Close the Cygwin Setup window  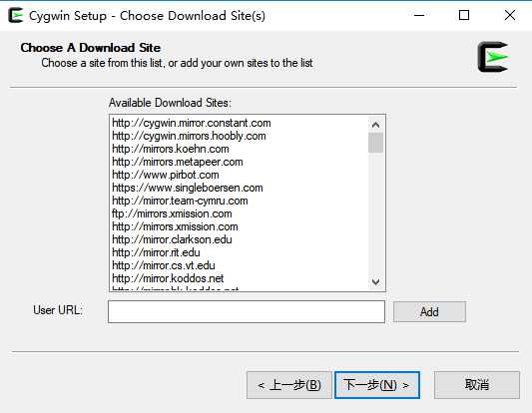pos(510,15)
